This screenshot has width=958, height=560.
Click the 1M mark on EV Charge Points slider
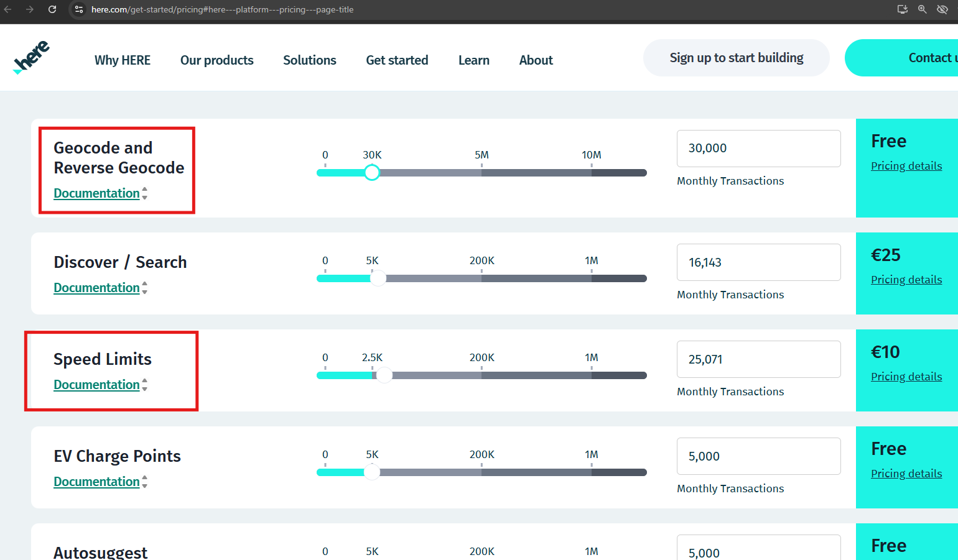coord(592,454)
